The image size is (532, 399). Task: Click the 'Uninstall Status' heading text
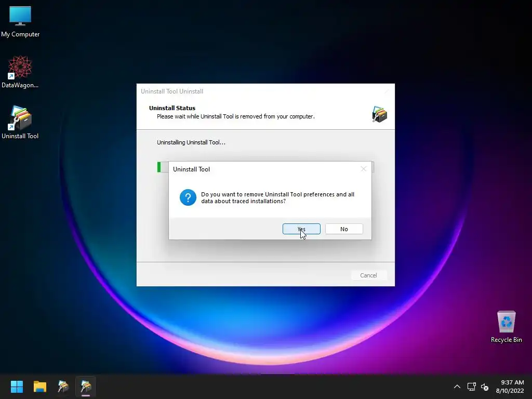[x=172, y=108]
